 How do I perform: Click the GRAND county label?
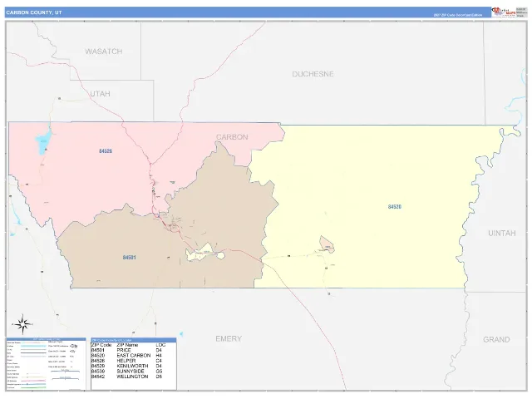click(496, 340)
